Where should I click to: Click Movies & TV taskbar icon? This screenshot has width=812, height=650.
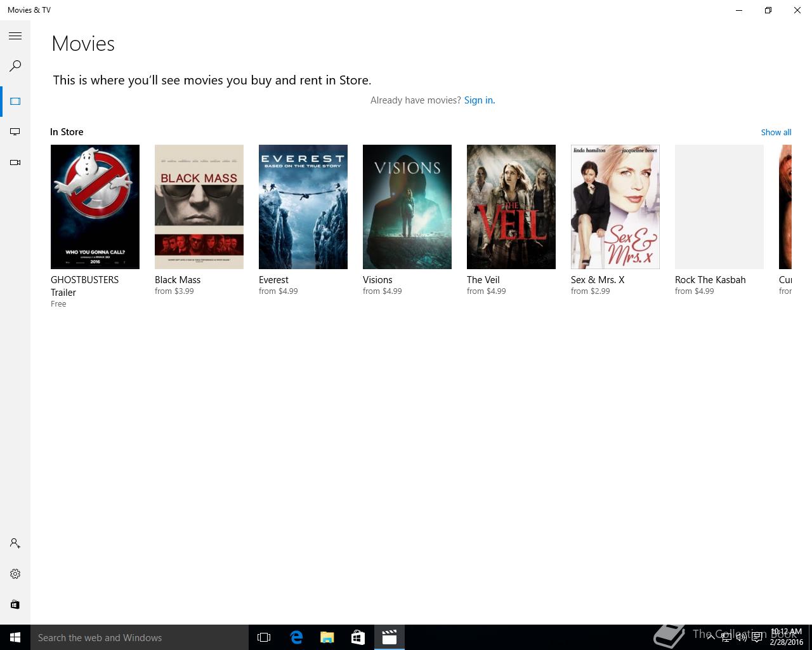coord(389,637)
